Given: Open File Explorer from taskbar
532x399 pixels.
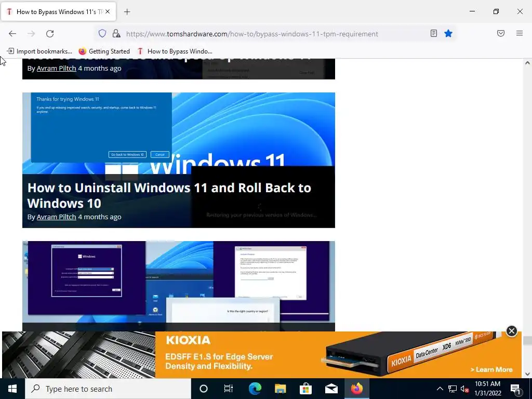Looking at the screenshot, I should pyautogui.click(x=280, y=389).
